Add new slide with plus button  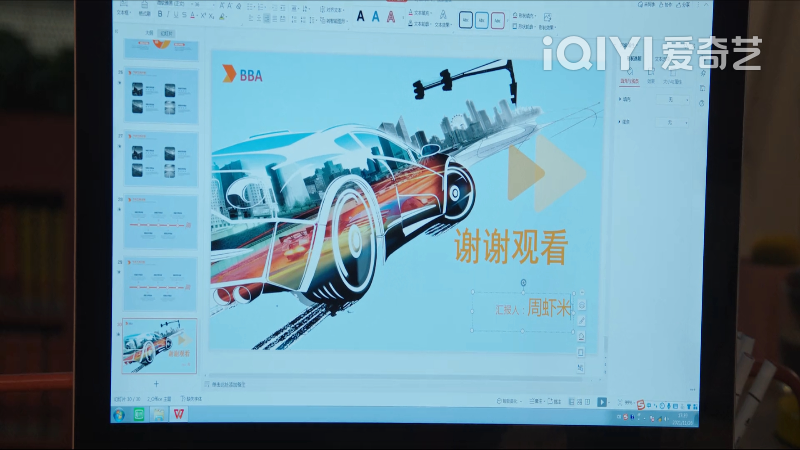pyautogui.click(x=156, y=384)
